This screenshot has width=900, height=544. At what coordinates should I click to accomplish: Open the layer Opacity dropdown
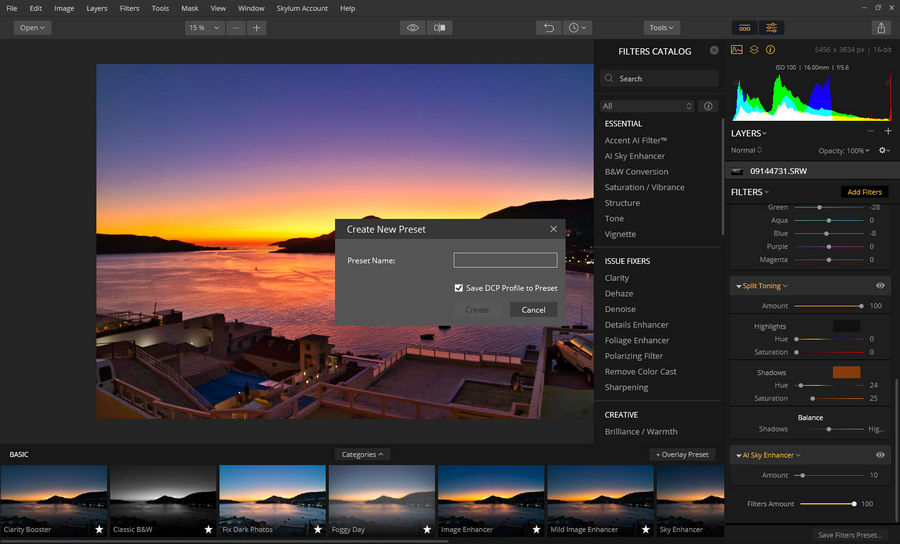(844, 151)
